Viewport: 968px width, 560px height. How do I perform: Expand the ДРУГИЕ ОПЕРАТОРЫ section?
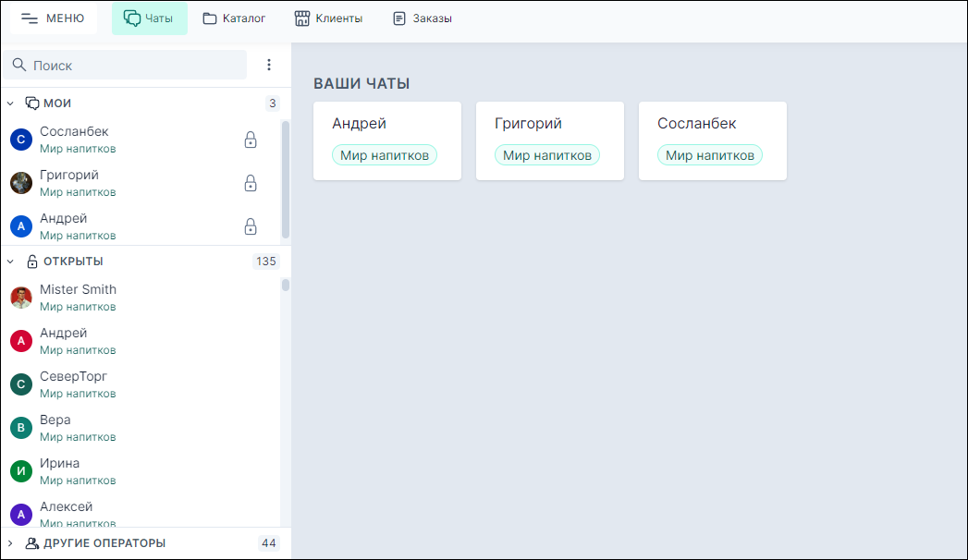click(x=10, y=542)
